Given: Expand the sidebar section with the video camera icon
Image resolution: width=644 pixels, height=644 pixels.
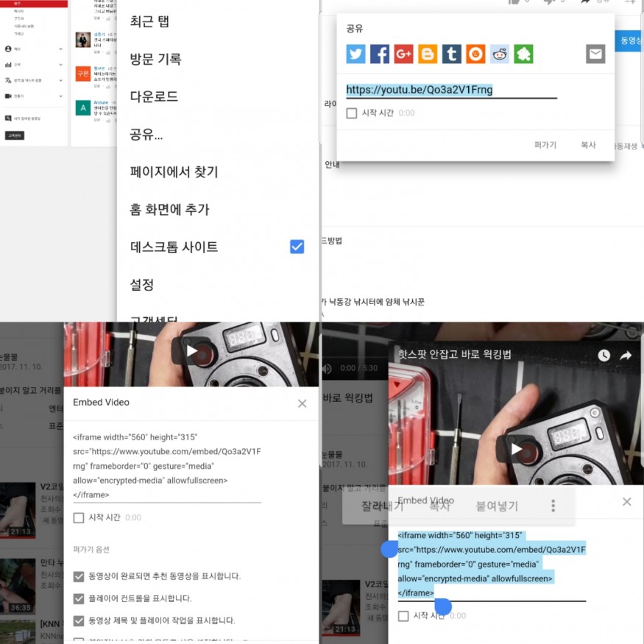Looking at the screenshot, I should tap(61, 96).
